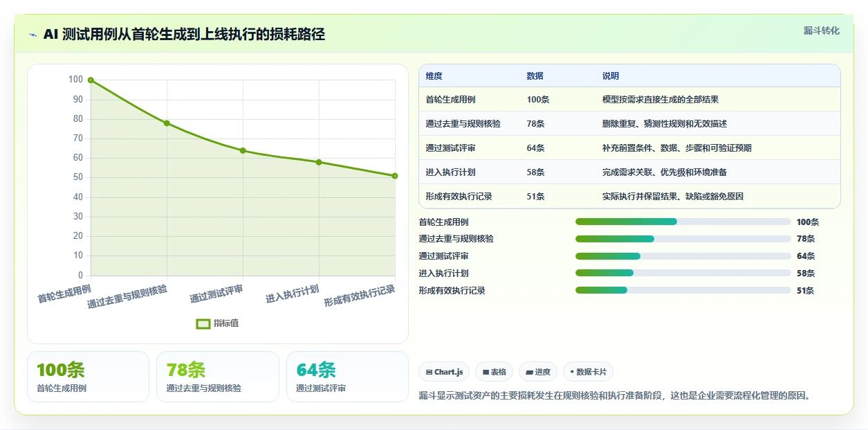Click the 通过测试评审 x-axis label on chart
868x430 pixels.
point(216,294)
